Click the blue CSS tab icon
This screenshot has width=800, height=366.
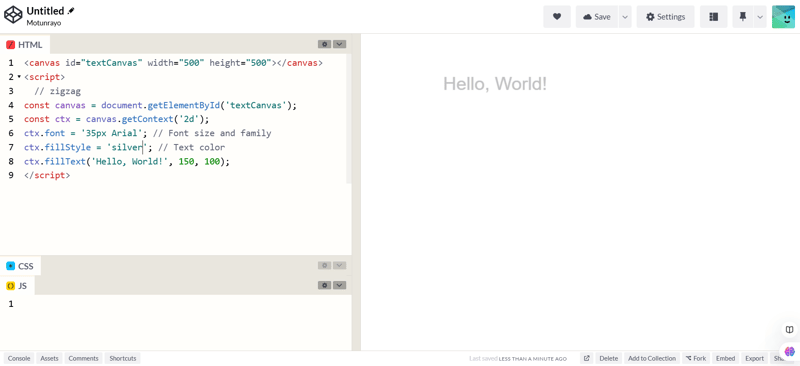tap(11, 266)
